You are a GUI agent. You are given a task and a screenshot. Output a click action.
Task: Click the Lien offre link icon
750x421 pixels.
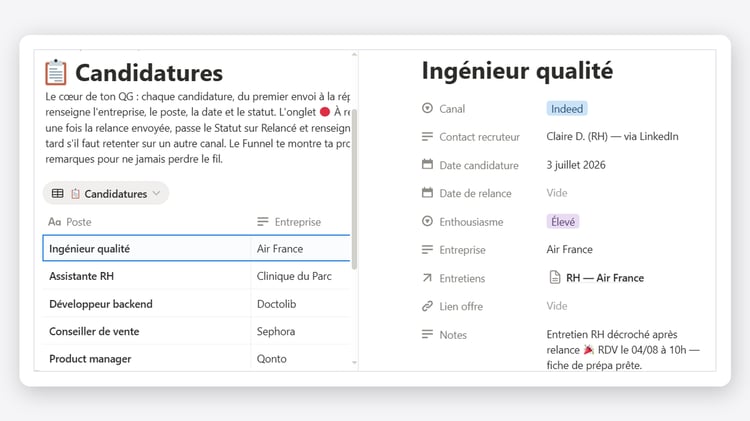pos(427,306)
